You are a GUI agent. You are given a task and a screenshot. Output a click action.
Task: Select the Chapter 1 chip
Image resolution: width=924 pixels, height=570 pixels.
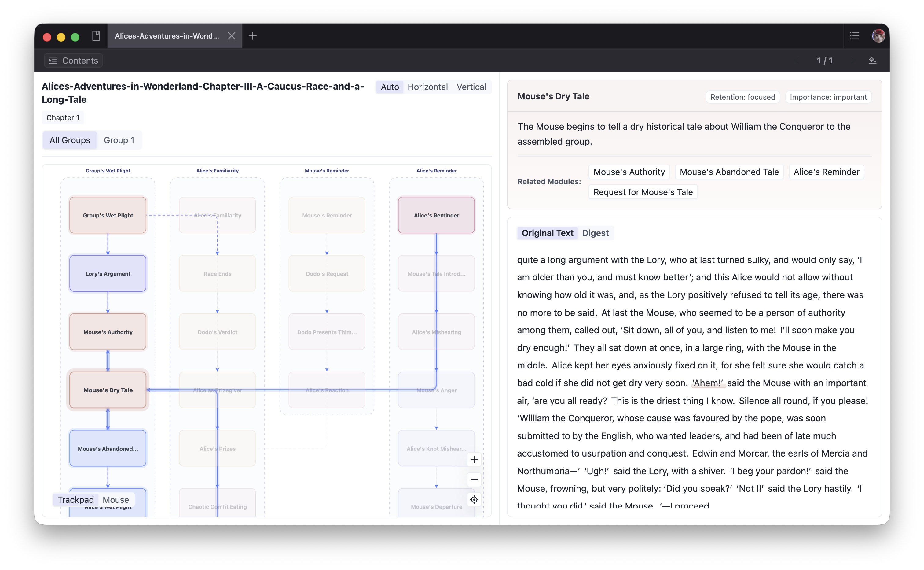click(x=63, y=118)
